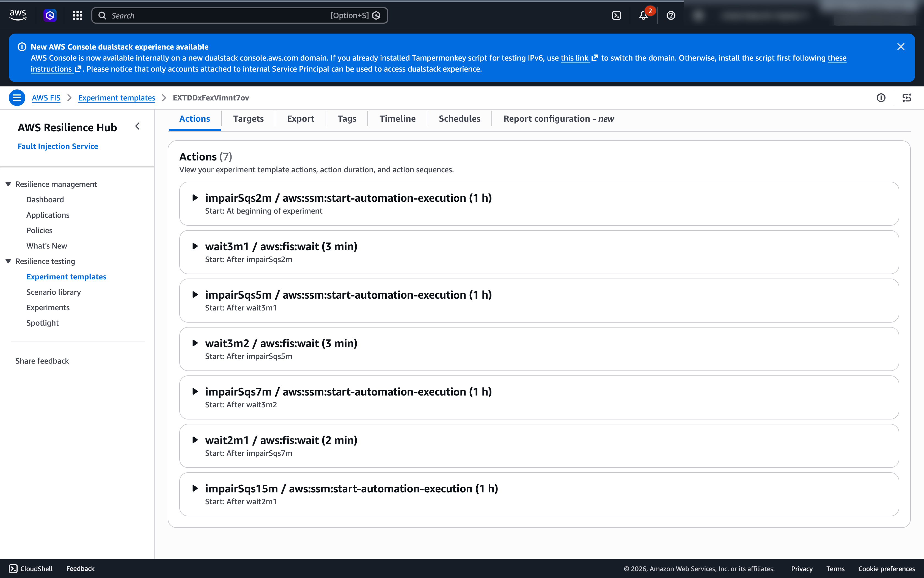924x578 pixels.
Task: Open 'this link' in the banner
Action: click(579, 58)
